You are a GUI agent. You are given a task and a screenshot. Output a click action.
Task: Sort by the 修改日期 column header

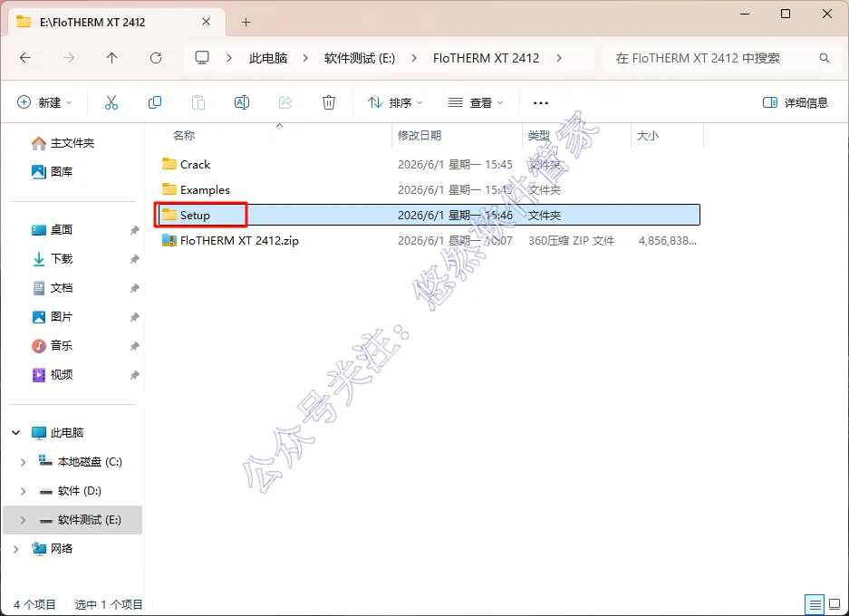pos(420,135)
